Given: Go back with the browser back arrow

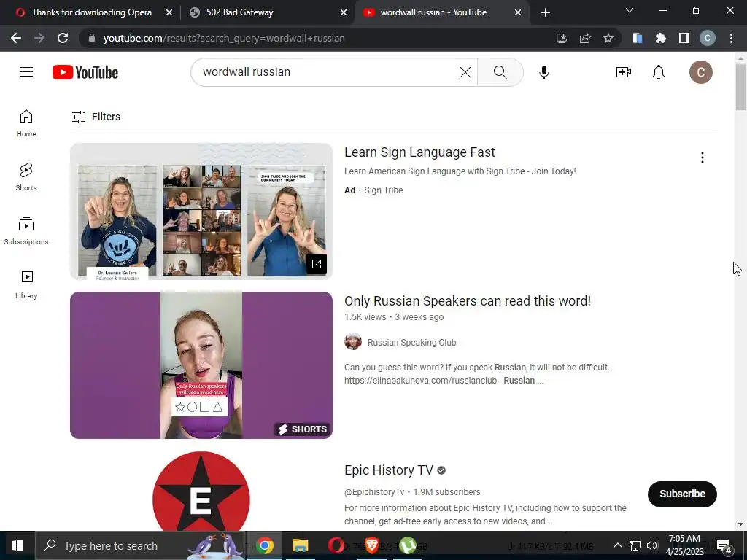Looking at the screenshot, I should [x=16, y=38].
